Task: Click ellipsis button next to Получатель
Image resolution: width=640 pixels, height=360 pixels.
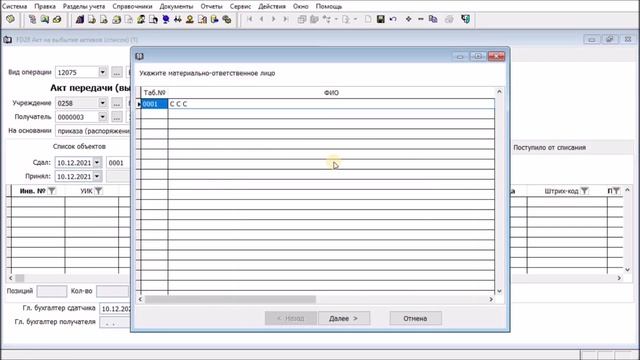Action: point(117,117)
